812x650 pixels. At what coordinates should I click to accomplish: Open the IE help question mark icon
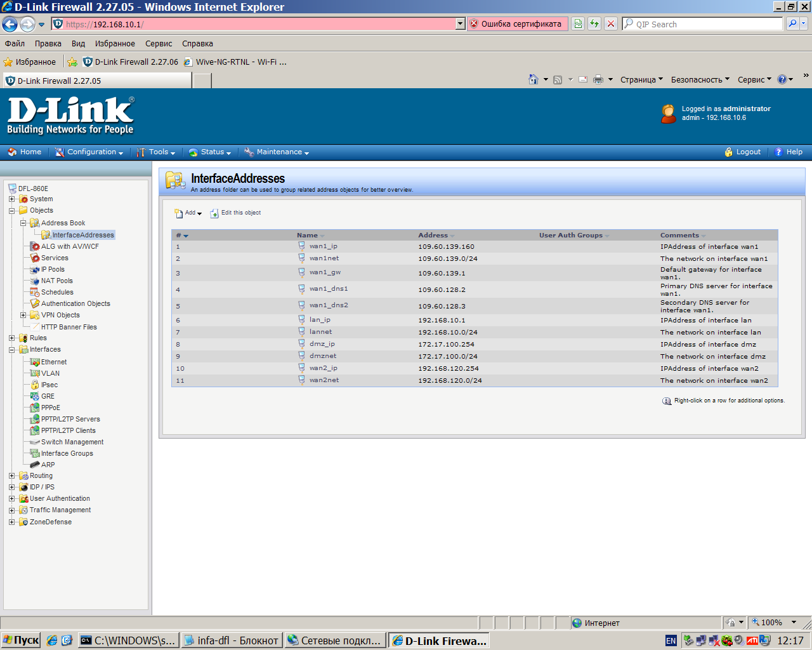click(x=782, y=79)
